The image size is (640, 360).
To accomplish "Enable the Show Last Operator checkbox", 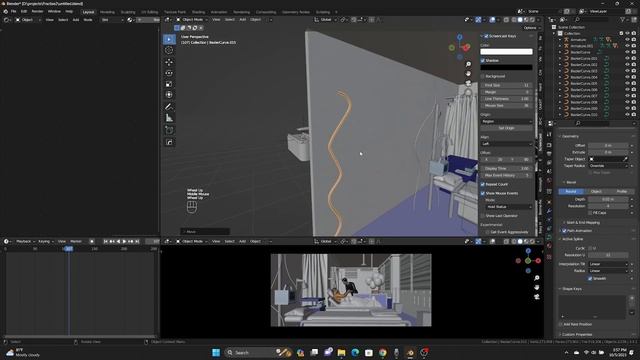I will click(x=483, y=216).
